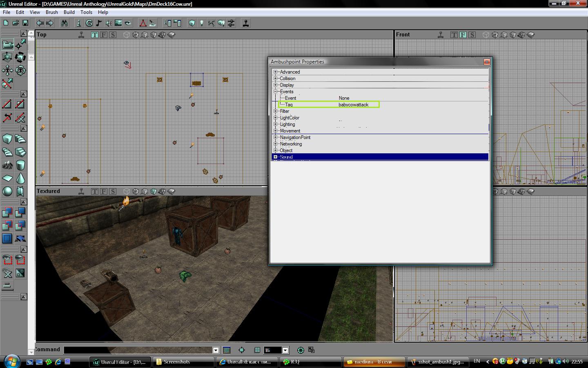The image size is (588, 368).
Task: Collapse the Events property category
Action: click(276, 92)
